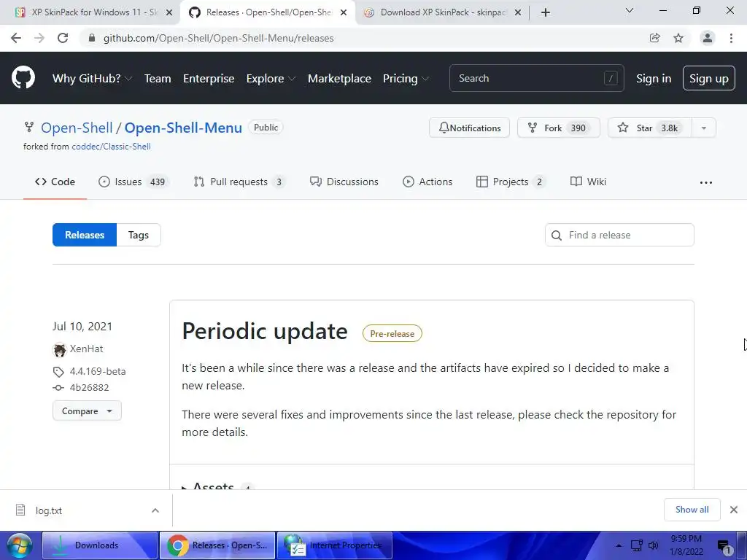Fork the repository with Fork button
This screenshot has height=560, width=747.
pyautogui.click(x=558, y=128)
